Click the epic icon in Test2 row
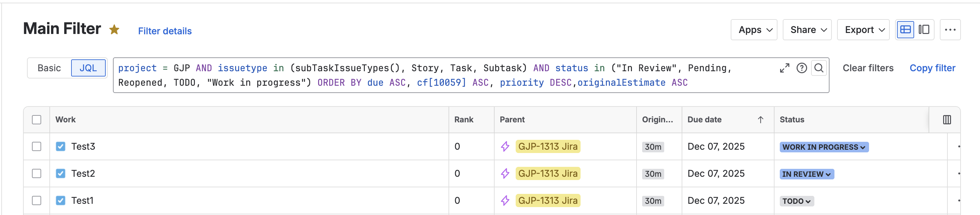The width and height of the screenshot is (980, 215). (x=505, y=173)
